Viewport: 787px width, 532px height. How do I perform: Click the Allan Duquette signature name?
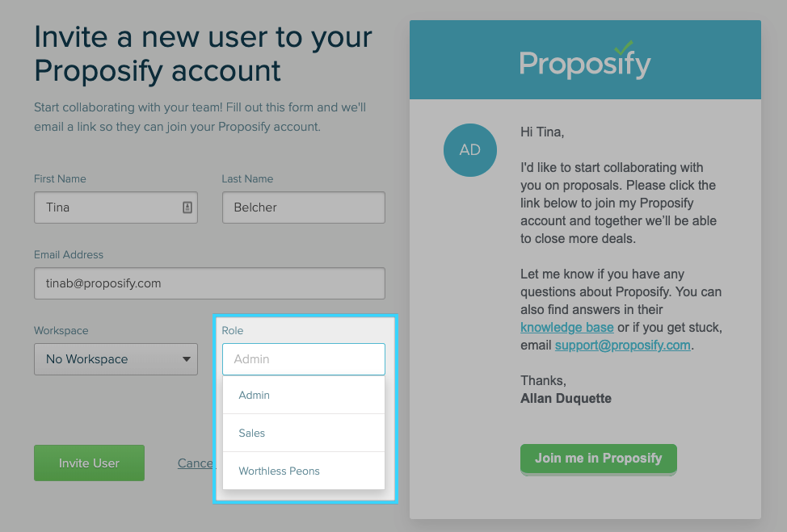(x=566, y=398)
